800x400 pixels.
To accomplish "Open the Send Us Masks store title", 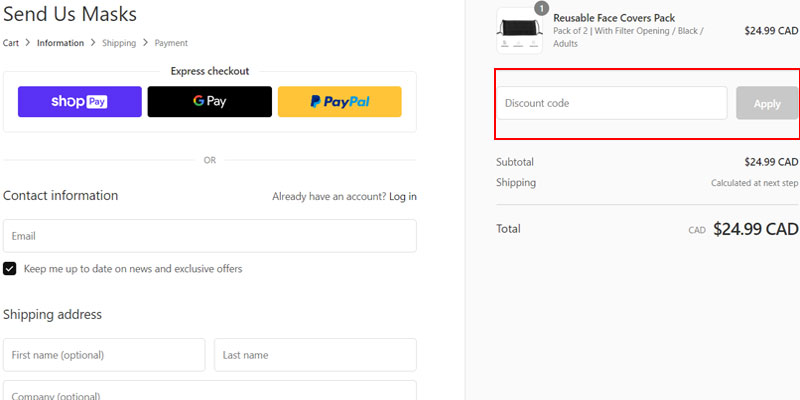I will coord(70,14).
